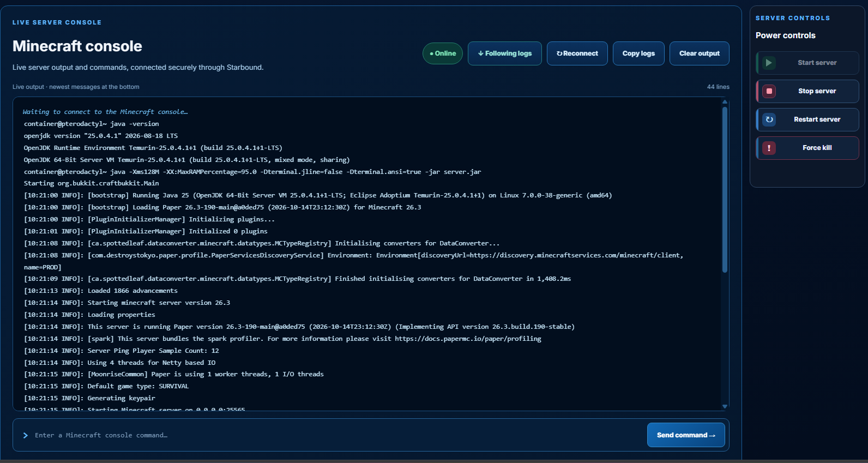The image size is (868, 463).
Task: Click the exclamation icon for Force kill
Action: [x=769, y=148]
